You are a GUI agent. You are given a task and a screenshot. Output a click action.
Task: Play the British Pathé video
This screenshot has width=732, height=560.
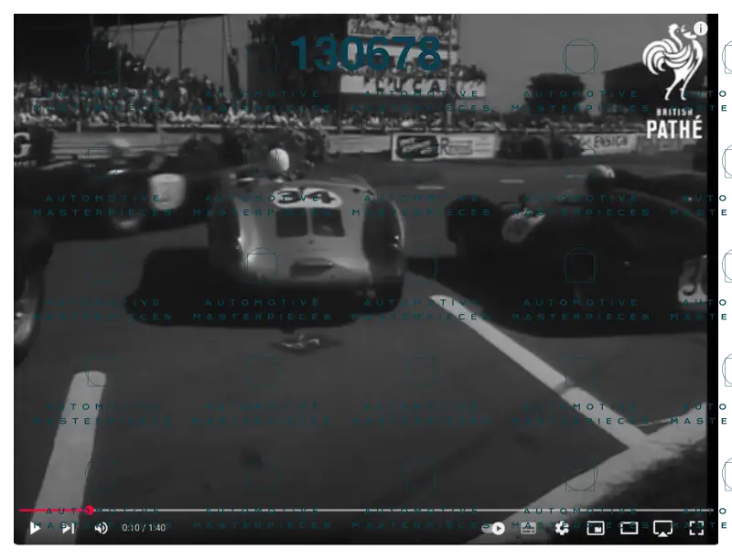click(x=35, y=528)
